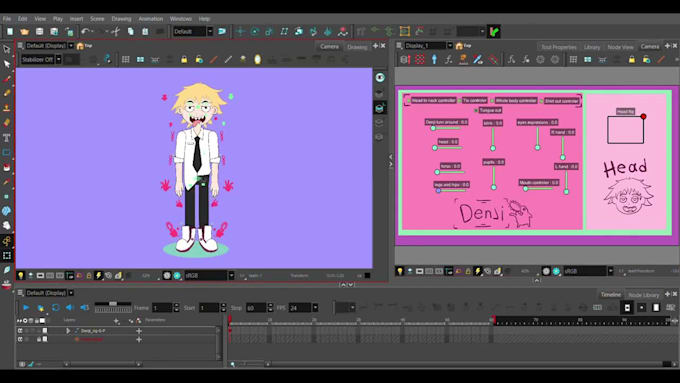Viewport: 680px width, 383px height.
Task: Toggle lock on the second Timeline layer
Action: click(39, 339)
